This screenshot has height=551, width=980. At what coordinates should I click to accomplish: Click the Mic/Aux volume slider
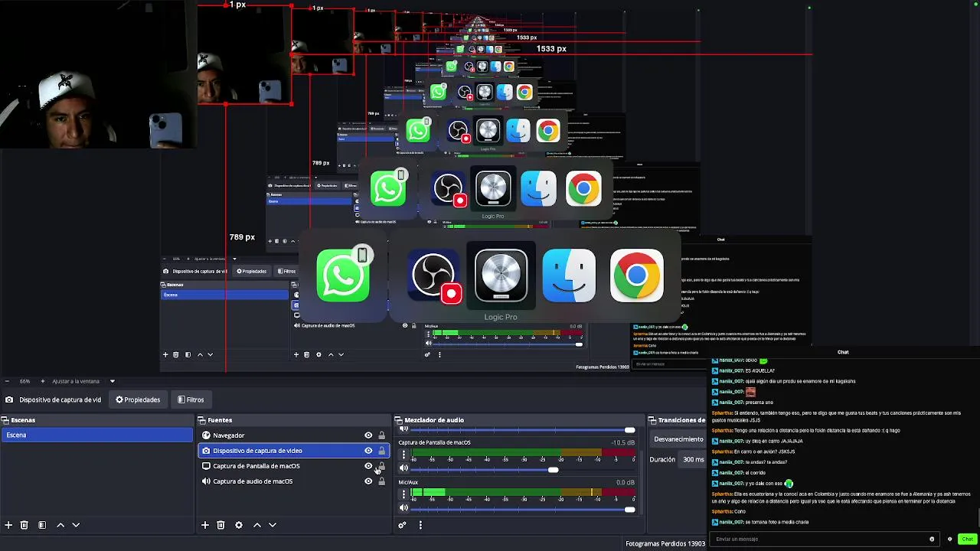[x=523, y=509]
